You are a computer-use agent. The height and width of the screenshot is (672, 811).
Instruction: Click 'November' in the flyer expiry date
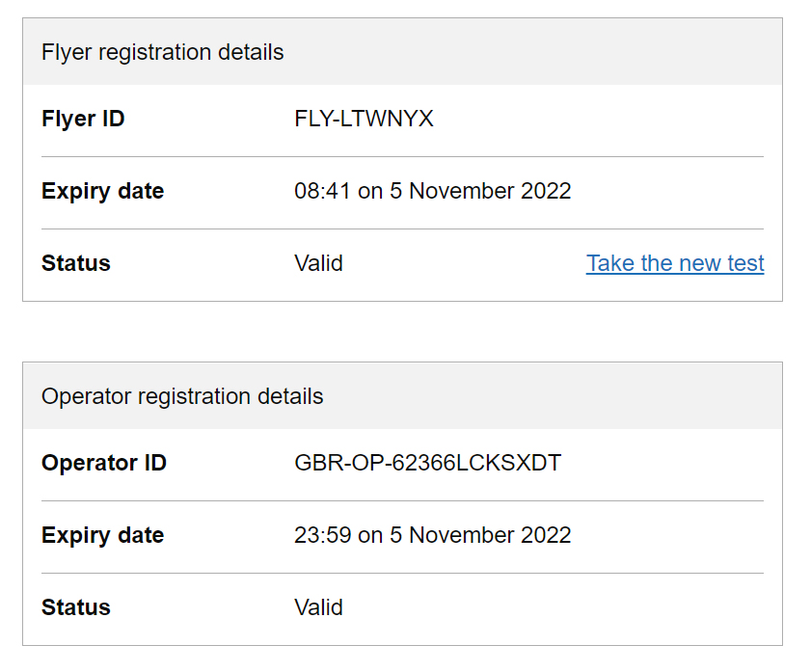point(461,191)
